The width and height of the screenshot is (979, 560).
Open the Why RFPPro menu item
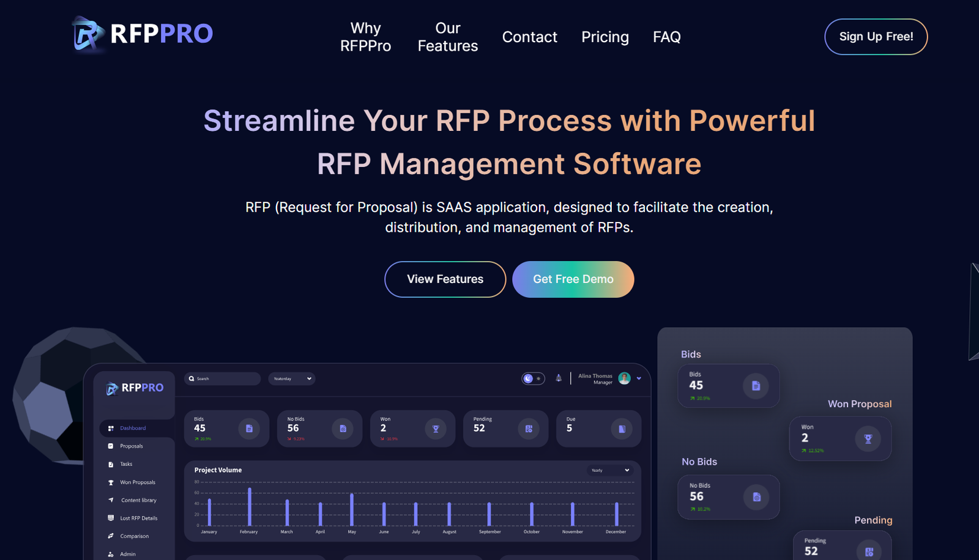coord(365,37)
